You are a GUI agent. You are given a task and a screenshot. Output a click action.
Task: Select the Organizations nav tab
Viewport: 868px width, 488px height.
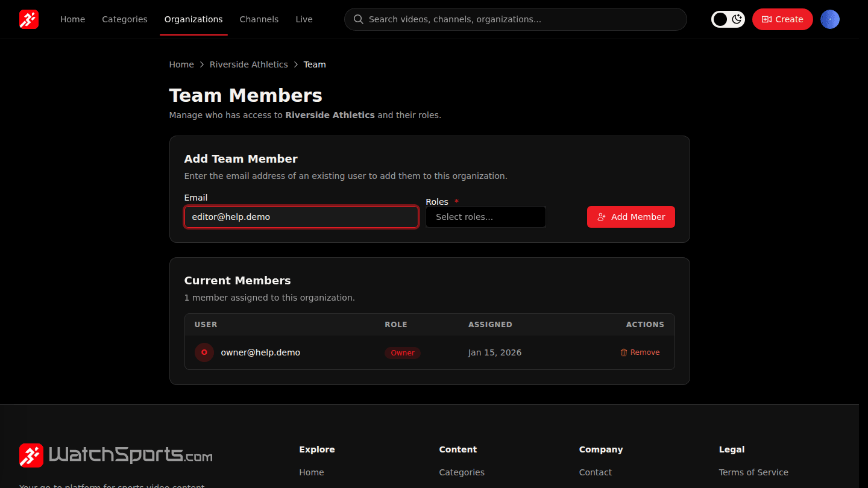coord(193,19)
